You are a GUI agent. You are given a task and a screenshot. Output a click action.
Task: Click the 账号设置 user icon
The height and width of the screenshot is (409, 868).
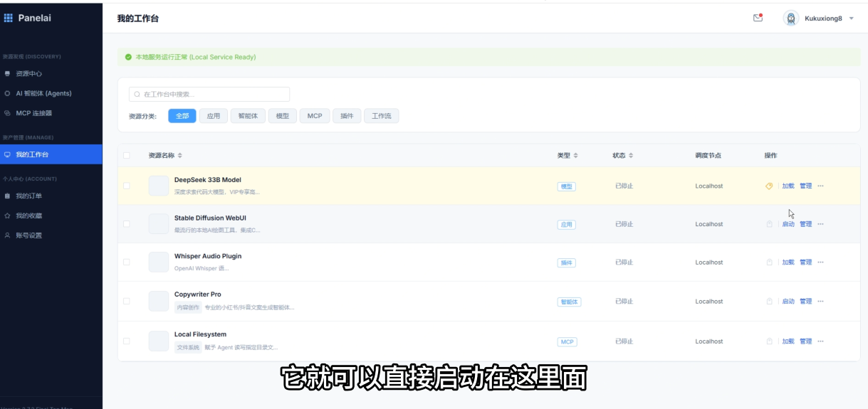click(7, 235)
